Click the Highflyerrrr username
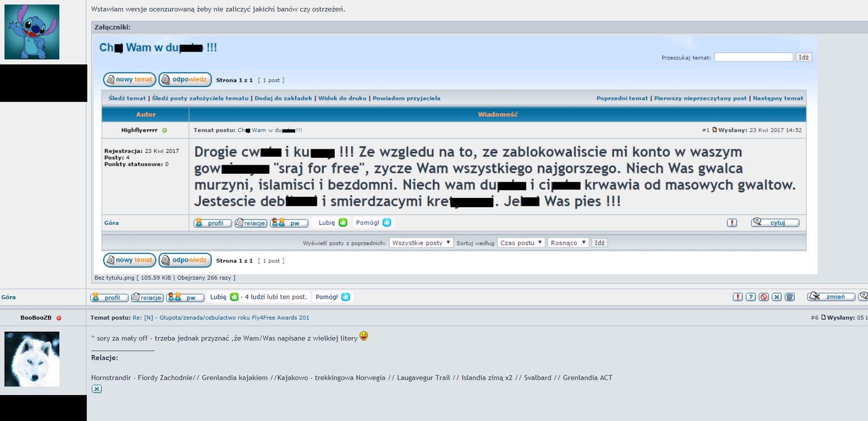 click(139, 130)
